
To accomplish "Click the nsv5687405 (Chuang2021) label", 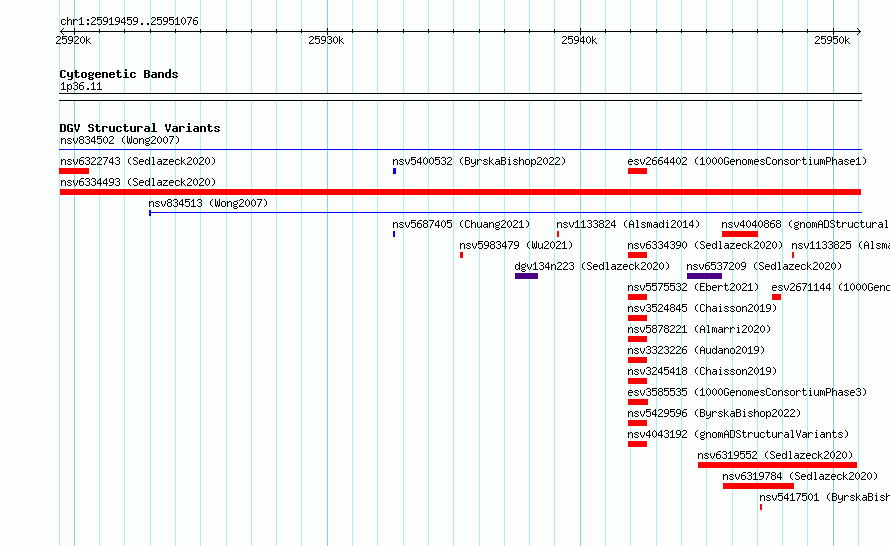I will tap(461, 224).
